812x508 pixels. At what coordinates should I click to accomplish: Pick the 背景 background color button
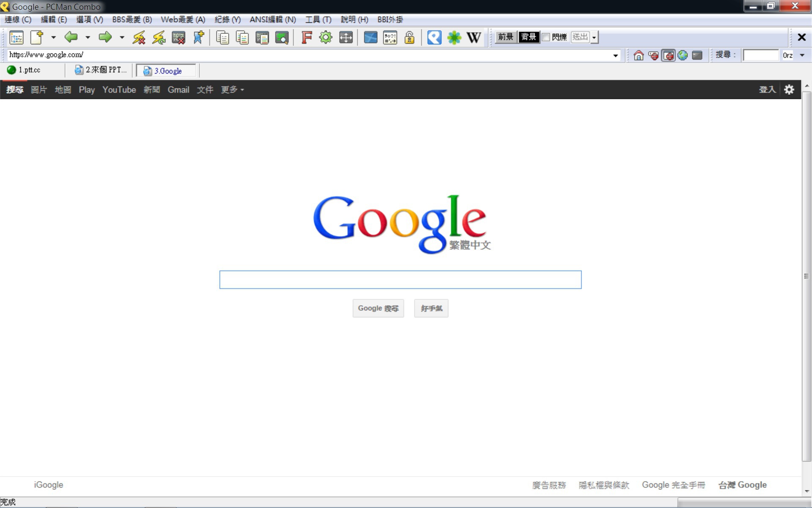(528, 37)
